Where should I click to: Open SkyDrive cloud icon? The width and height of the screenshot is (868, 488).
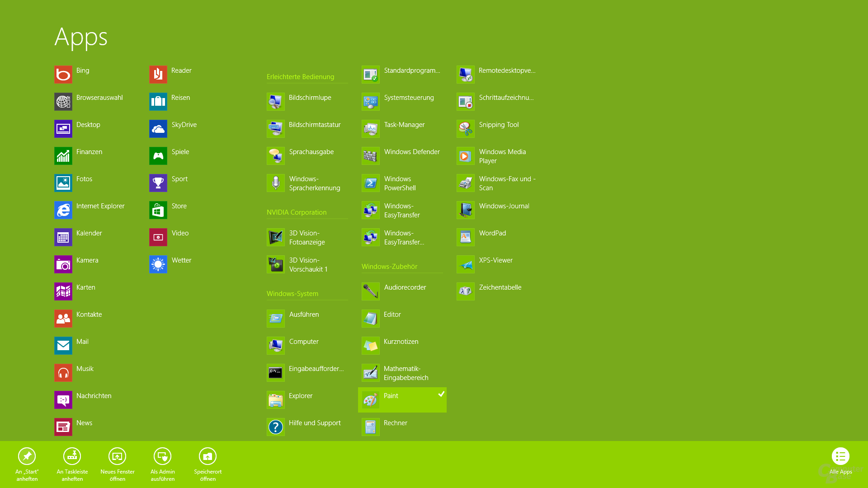coord(158,129)
